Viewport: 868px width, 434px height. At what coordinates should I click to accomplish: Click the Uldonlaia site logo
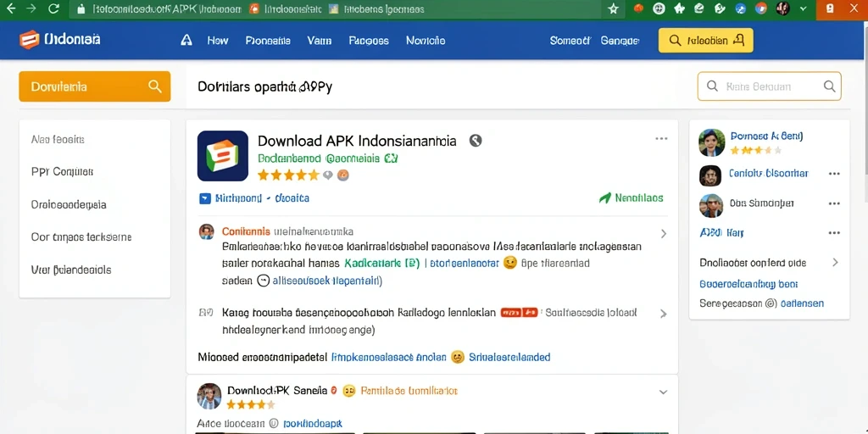pos(59,40)
